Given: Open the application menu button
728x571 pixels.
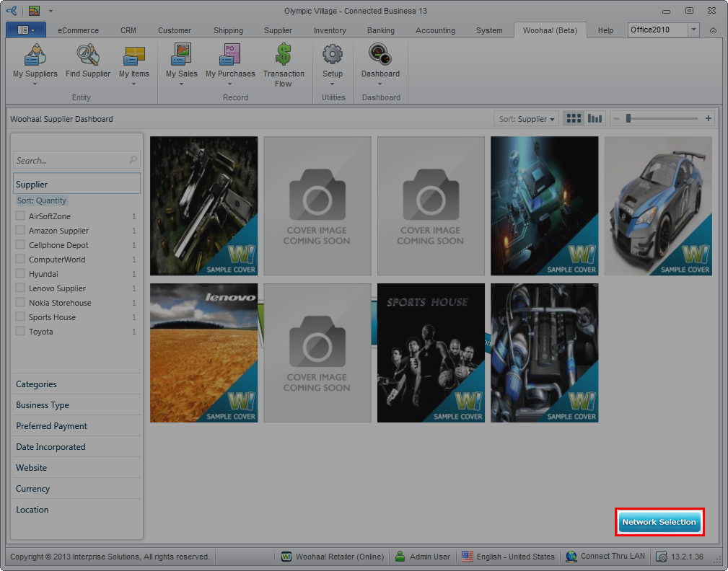Looking at the screenshot, I should click(x=25, y=30).
